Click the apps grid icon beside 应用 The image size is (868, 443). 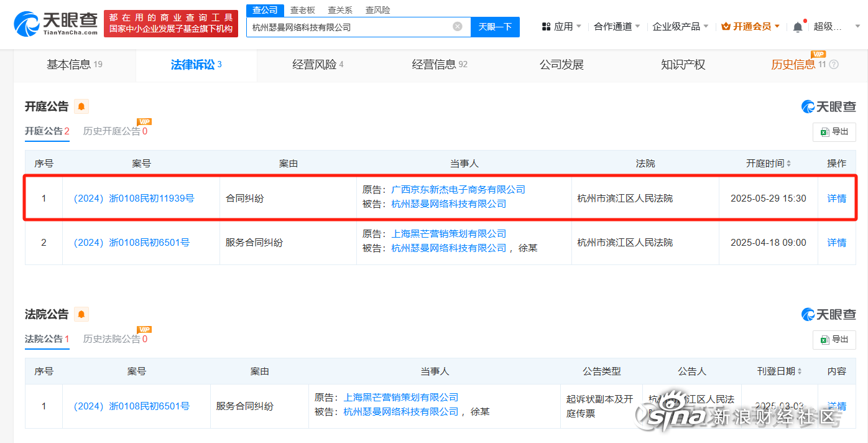pos(547,27)
